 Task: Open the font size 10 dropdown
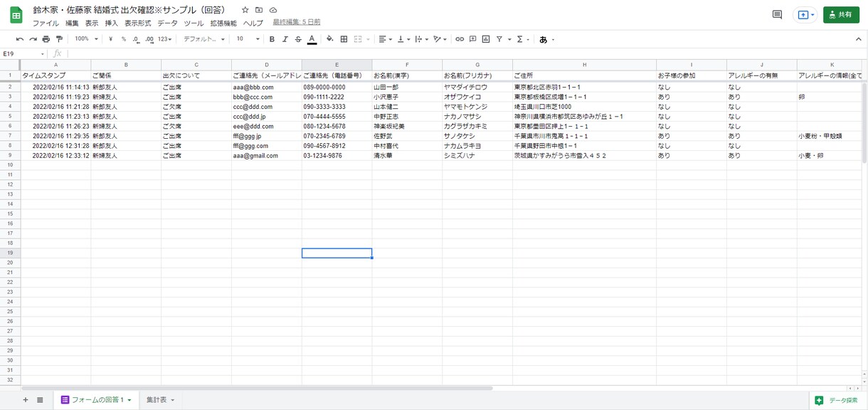pyautogui.click(x=248, y=39)
